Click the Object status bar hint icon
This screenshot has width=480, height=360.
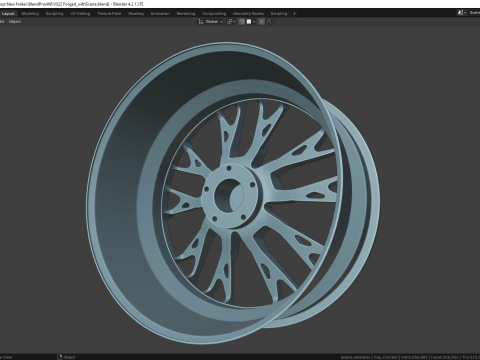[x=60, y=357]
